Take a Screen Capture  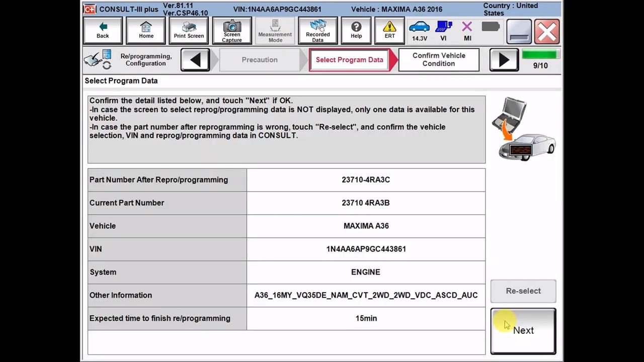[x=232, y=31]
